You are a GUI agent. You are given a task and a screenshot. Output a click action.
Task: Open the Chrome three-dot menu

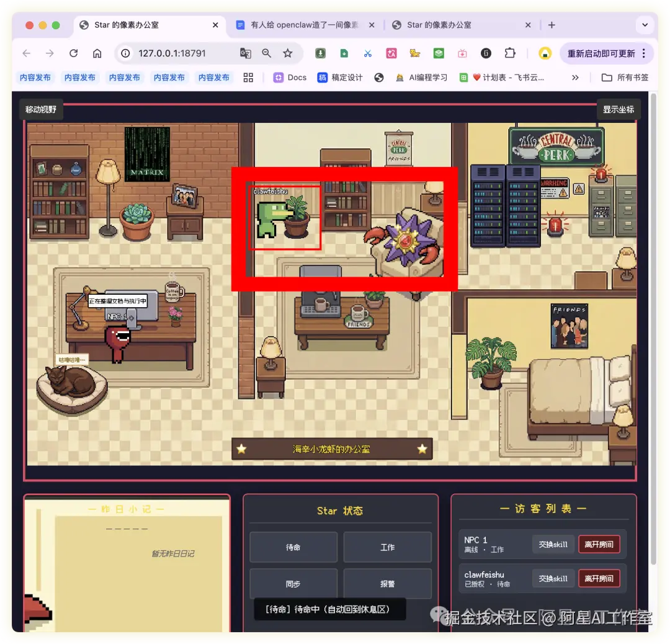[x=644, y=53]
